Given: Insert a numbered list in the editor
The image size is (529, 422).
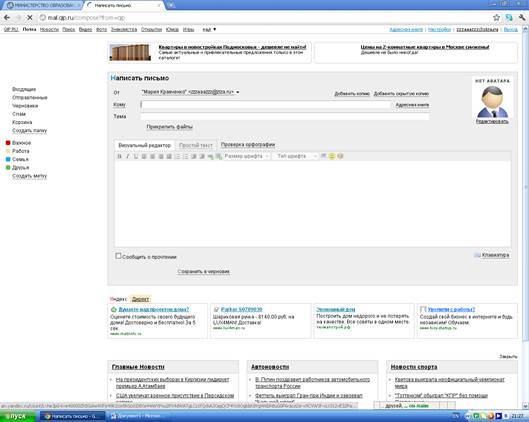Looking at the screenshot, I should 177,156.
